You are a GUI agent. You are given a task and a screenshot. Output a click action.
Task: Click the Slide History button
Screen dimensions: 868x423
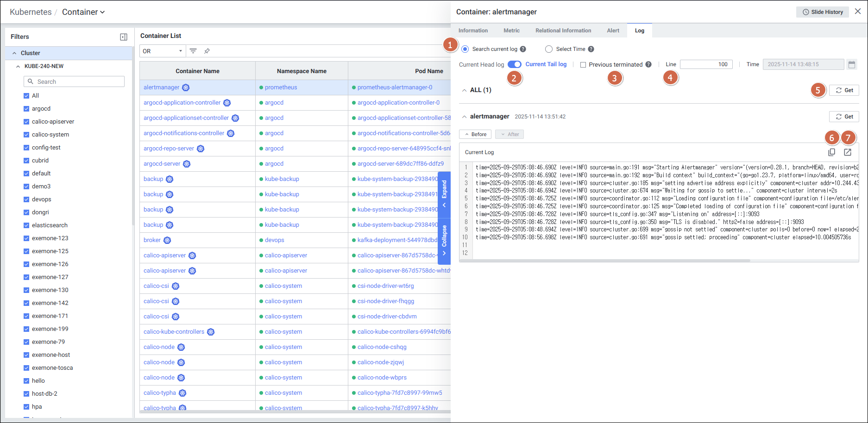[x=822, y=12]
